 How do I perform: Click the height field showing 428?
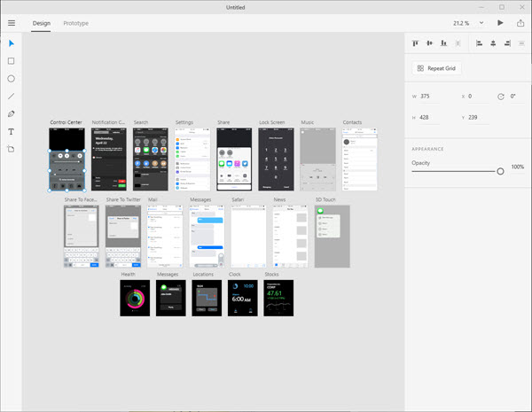(x=429, y=117)
